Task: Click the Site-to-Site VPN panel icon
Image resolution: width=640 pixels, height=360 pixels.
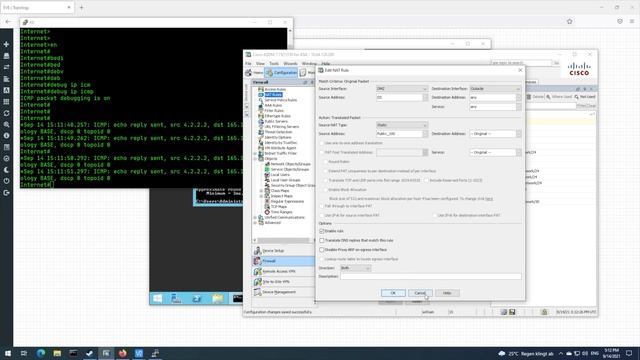Action: [x=257, y=282]
